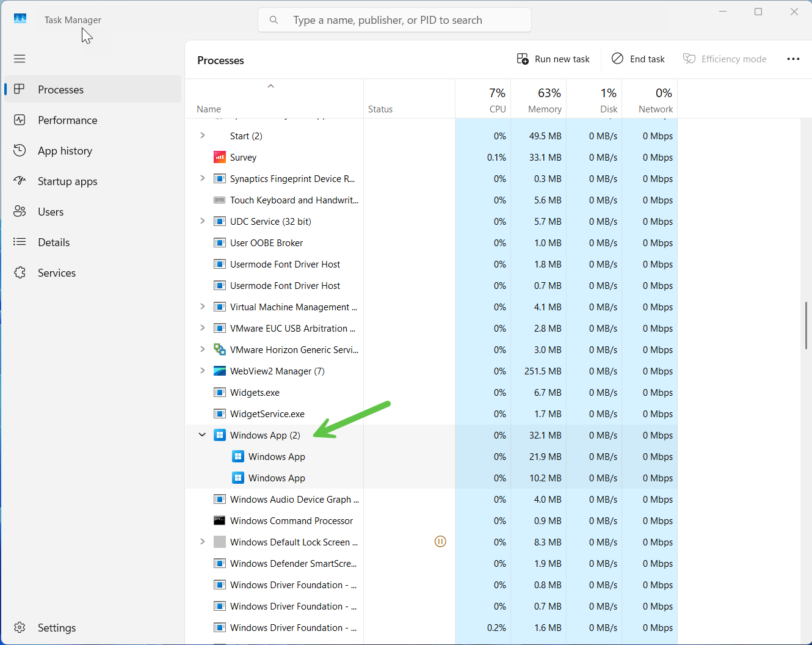Switch to the Performance page
The image size is (812, 645).
(93, 120)
